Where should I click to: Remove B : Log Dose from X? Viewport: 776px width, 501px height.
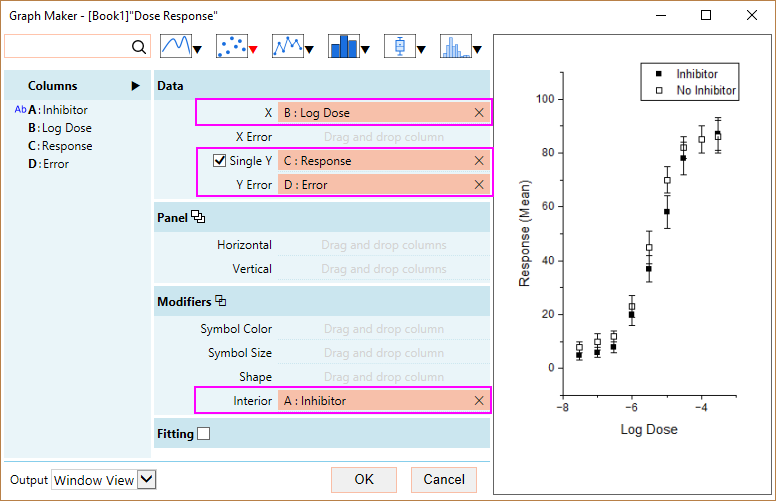[x=479, y=113]
